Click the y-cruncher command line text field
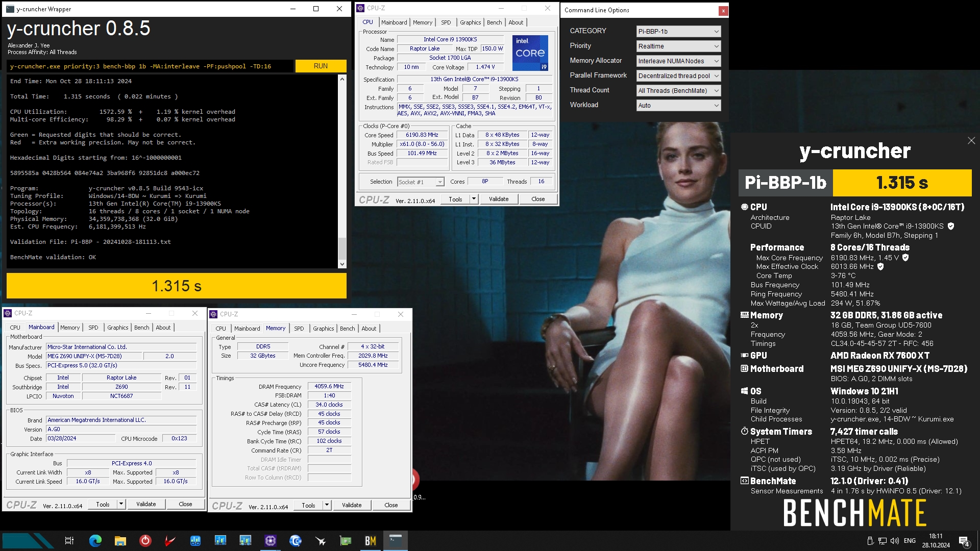 click(150, 66)
